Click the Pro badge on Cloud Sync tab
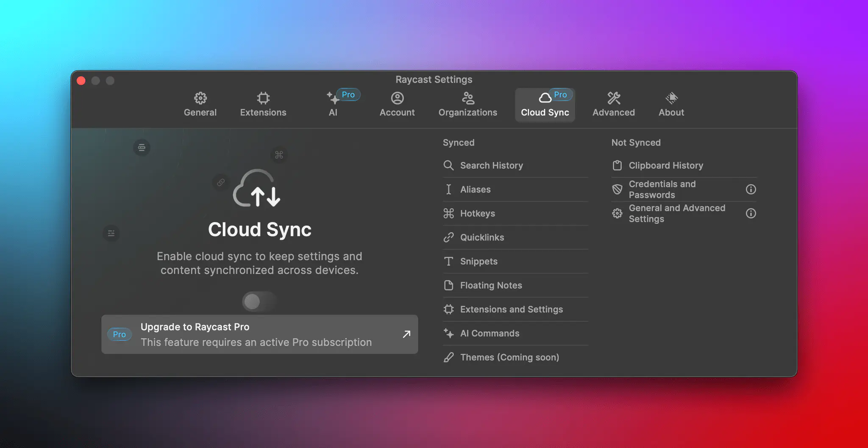Image resolution: width=868 pixels, height=448 pixels. 560,95
